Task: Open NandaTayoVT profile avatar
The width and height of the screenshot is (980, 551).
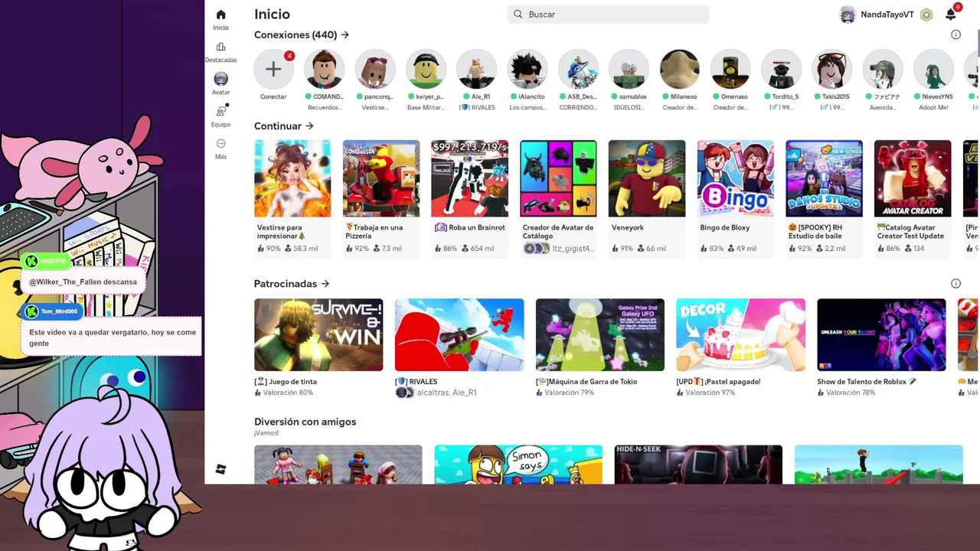Action: tap(848, 15)
